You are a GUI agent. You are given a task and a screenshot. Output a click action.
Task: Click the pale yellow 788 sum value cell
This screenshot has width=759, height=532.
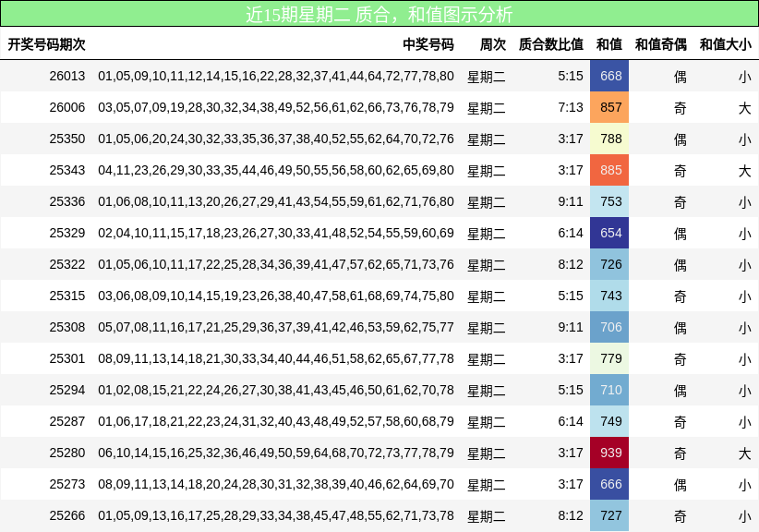coord(609,139)
